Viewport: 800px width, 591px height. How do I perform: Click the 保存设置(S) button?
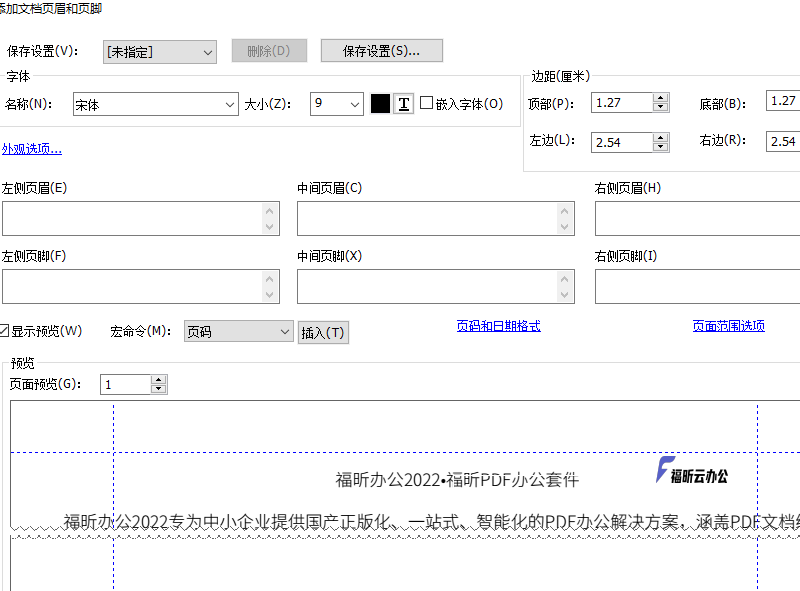click(381, 50)
